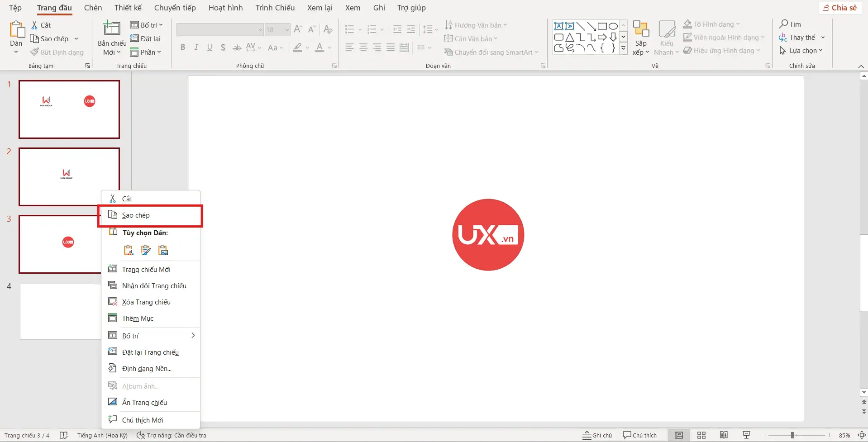The height and width of the screenshot is (442, 868).
Task: Open the Insert (Chèn) tab
Action: [x=93, y=8]
